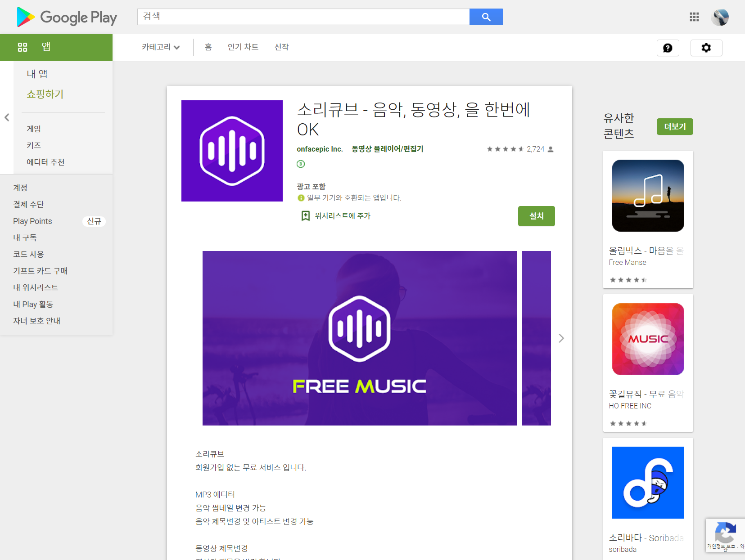Open the 코드 사용 link
Image resolution: width=745 pixels, height=560 pixels.
[28, 254]
